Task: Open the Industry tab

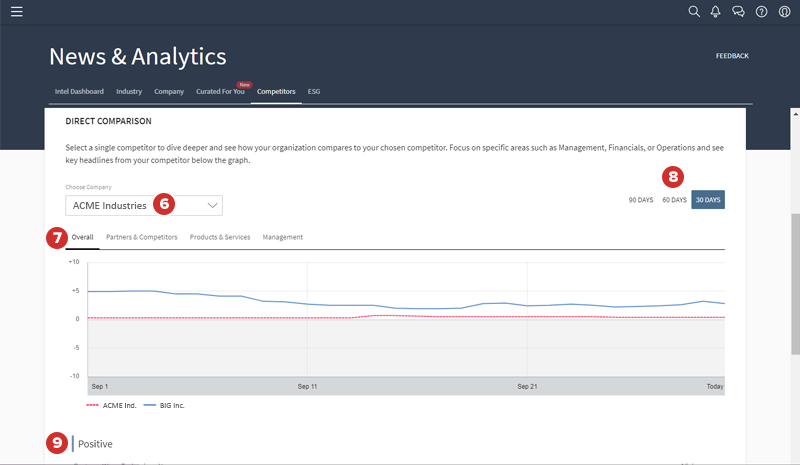Action: click(129, 91)
